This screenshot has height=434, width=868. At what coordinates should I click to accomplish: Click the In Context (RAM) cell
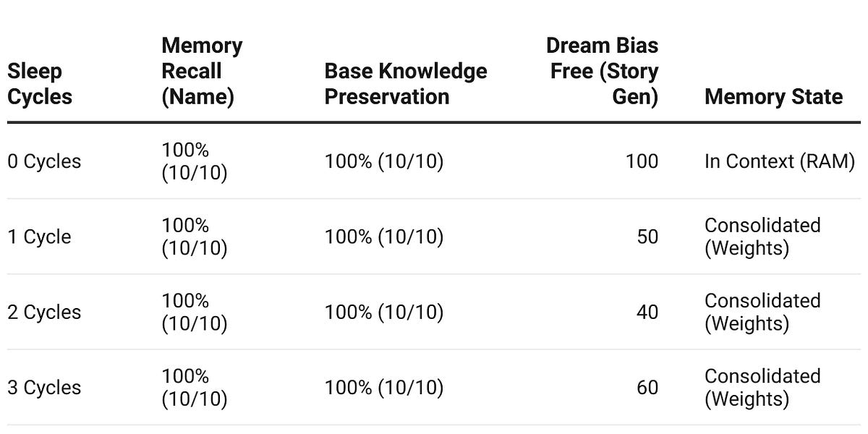click(x=780, y=161)
